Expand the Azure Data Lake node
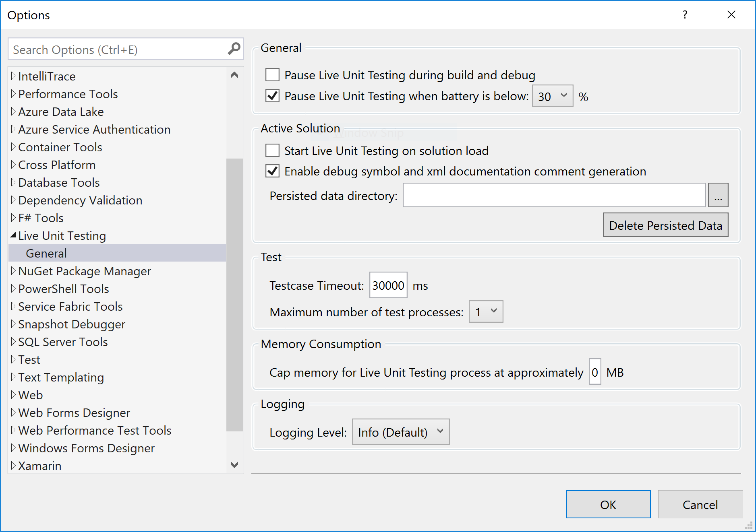Image resolution: width=756 pixels, height=532 pixels. click(x=13, y=111)
